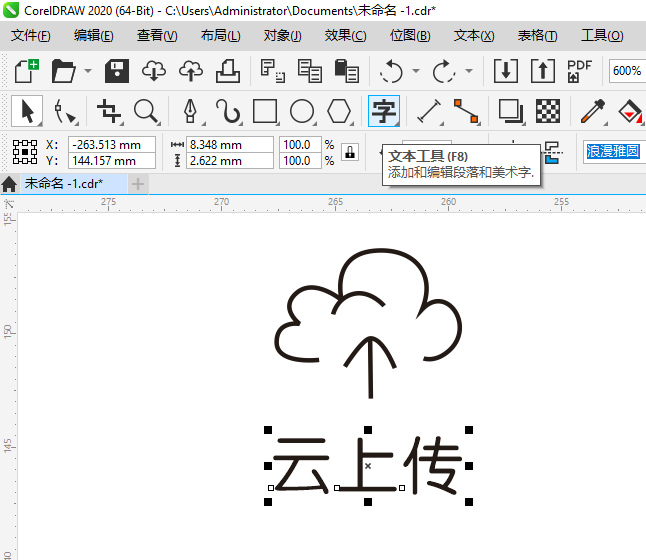Click the Publish to PDF icon
The height and width of the screenshot is (560, 646).
pyautogui.click(x=579, y=71)
